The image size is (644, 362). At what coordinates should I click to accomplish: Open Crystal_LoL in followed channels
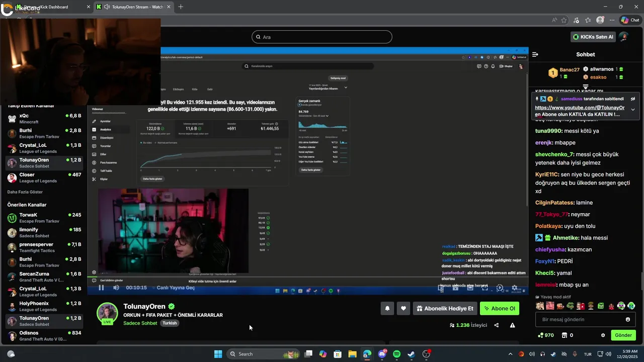click(44, 148)
